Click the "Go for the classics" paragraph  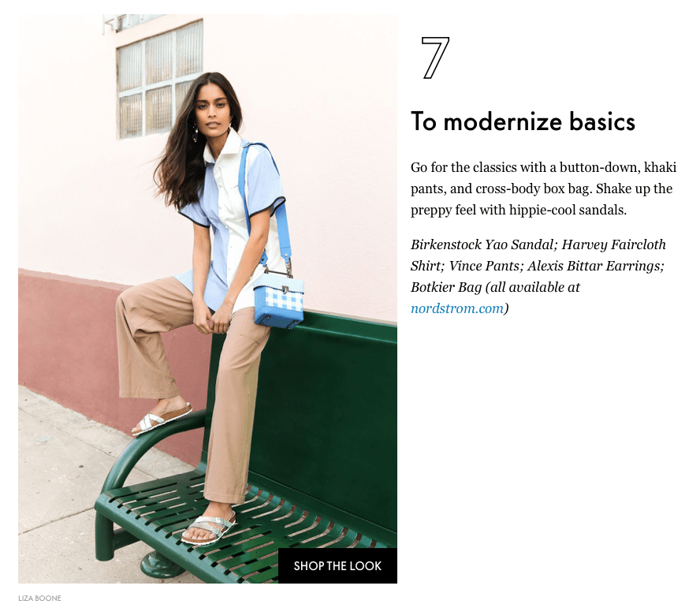click(543, 188)
